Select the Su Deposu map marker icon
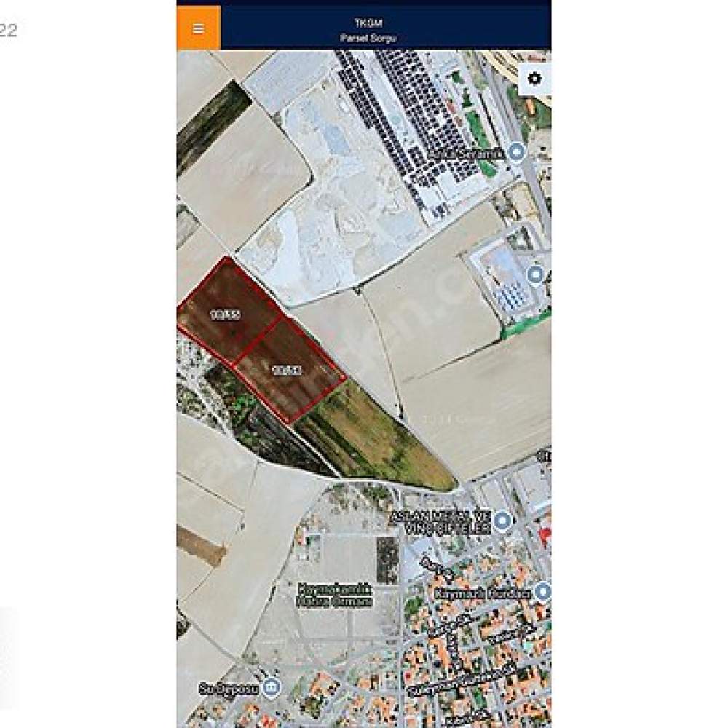Image resolution: width=728 pixels, height=728 pixels. [x=270, y=688]
